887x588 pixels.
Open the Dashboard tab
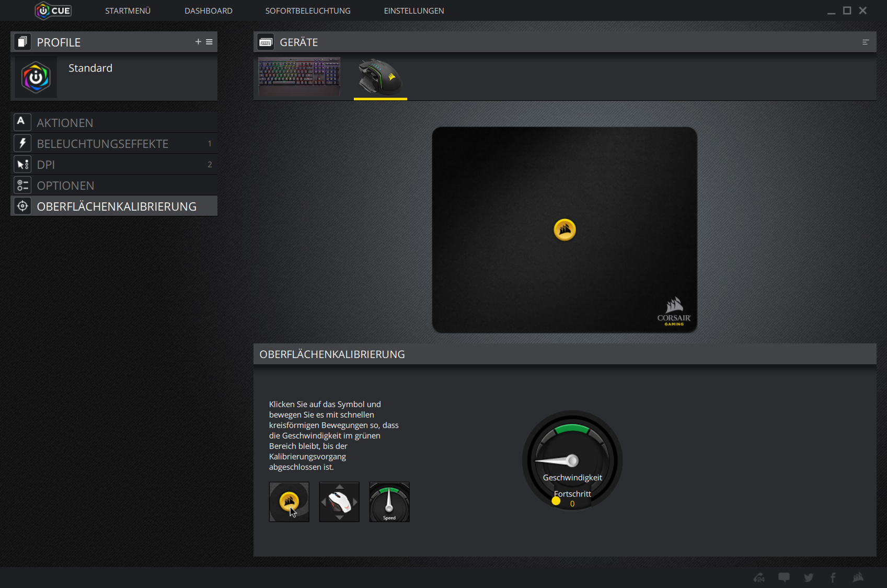208,11
